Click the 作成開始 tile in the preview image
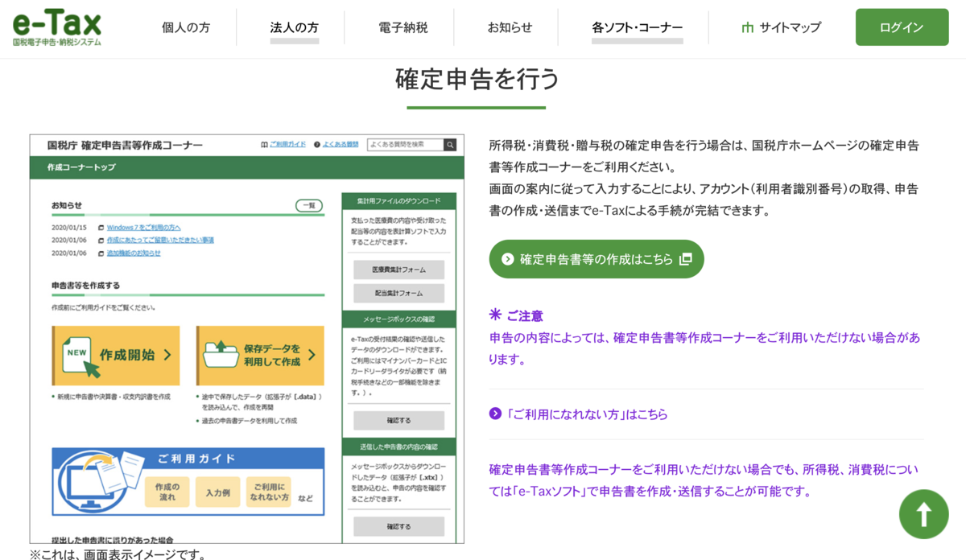Image resolution: width=966 pixels, height=560 pixels. 116,355
